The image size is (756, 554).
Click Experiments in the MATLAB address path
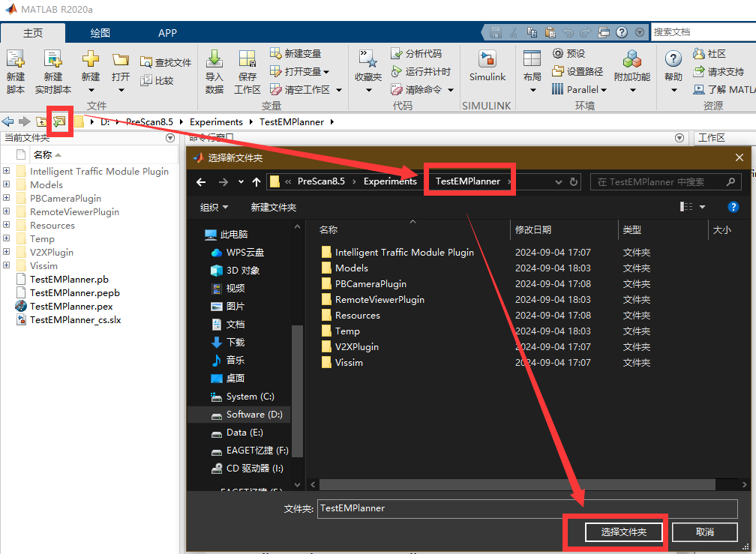click(216, 122)
